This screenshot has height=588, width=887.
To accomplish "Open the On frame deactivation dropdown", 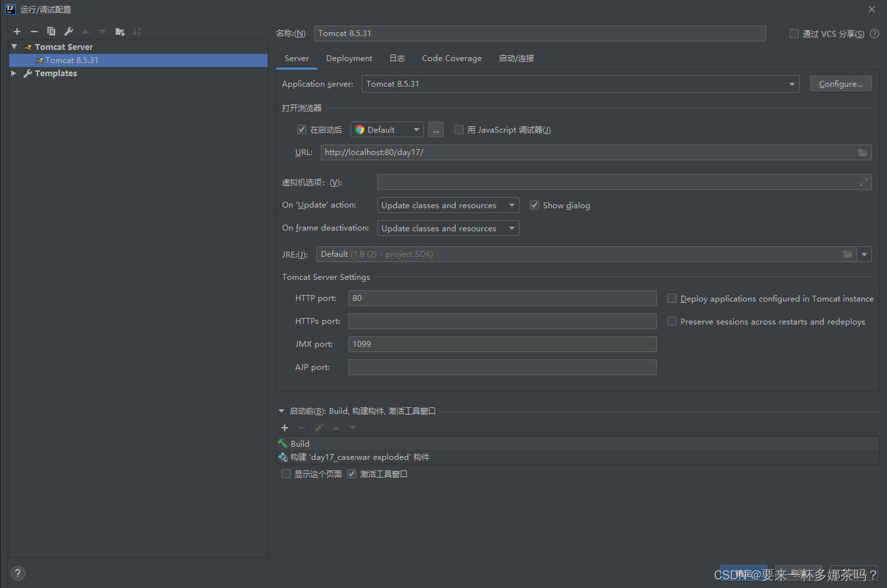I will (448, 228).
